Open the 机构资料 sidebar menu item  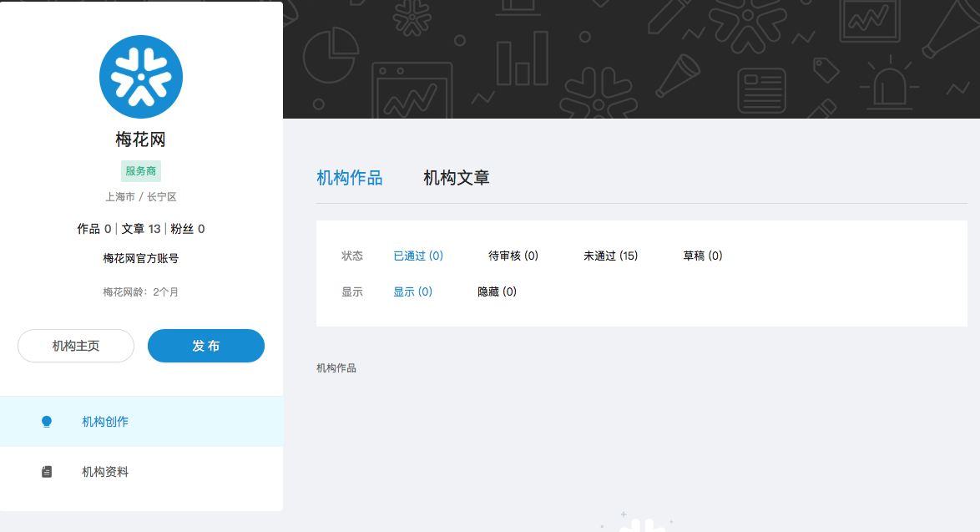click(x=105, y=472)
